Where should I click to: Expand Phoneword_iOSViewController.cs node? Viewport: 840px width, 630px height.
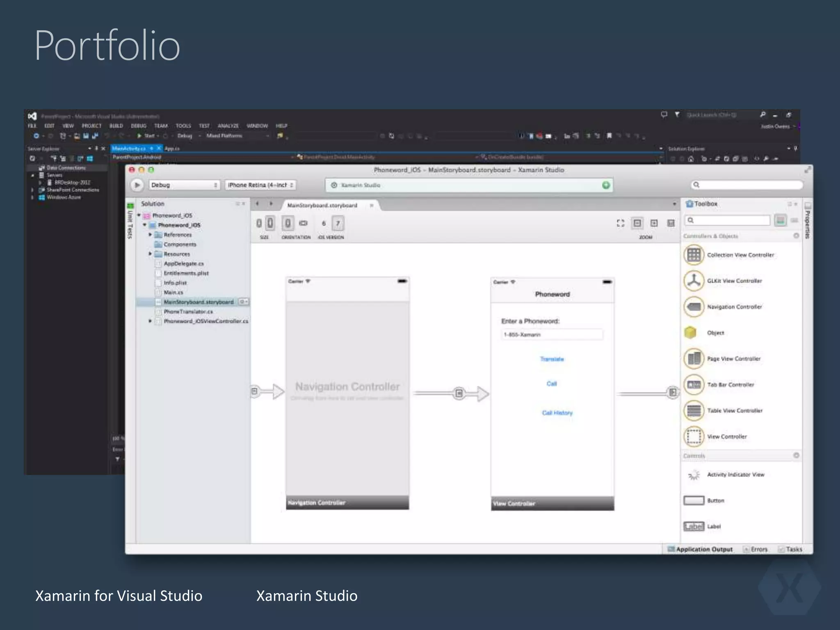tap(150, 321)
